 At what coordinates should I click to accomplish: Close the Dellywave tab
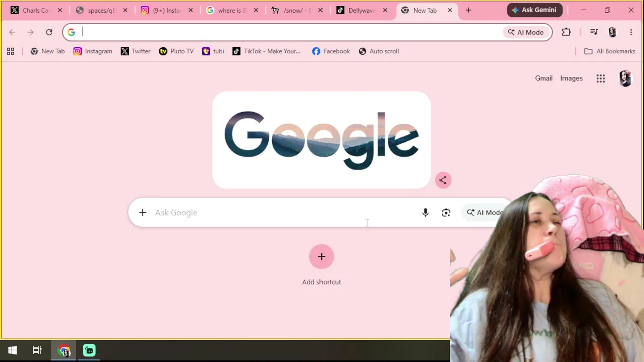(x=385, y=10)
